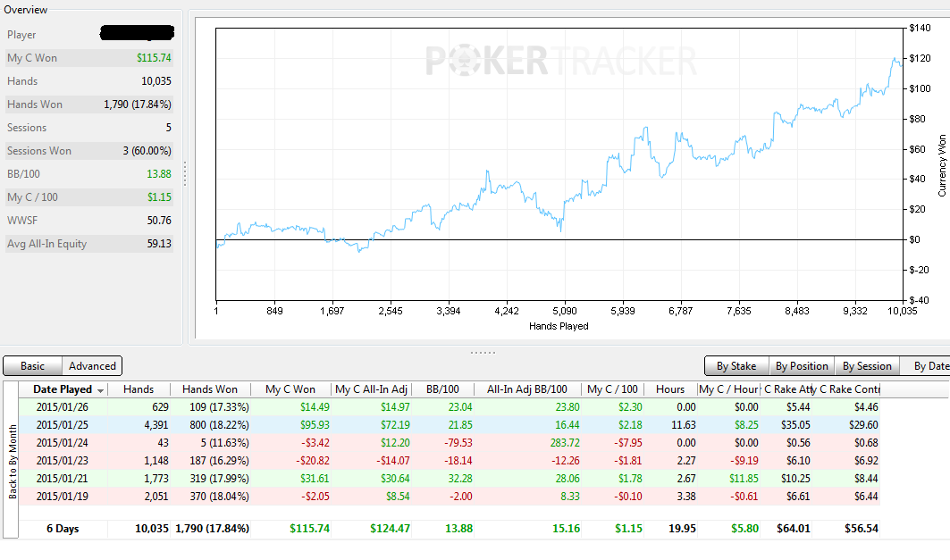Group results By Date

(x=929, y=366)
